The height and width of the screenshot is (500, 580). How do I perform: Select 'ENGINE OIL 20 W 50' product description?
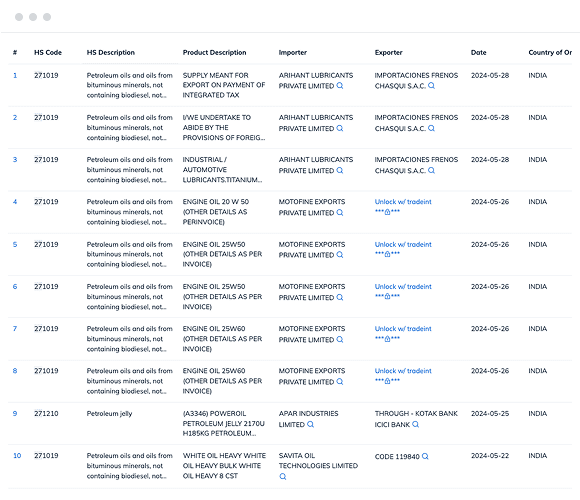click(216, 212)
